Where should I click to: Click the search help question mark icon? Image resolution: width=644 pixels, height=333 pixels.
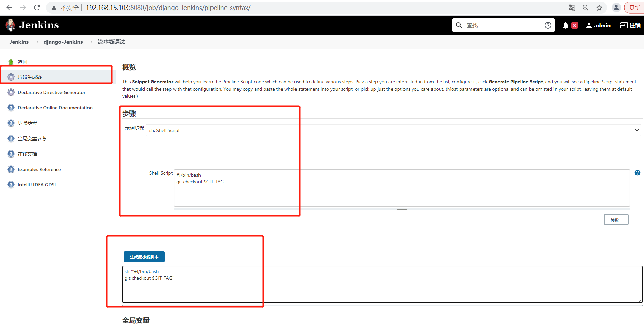pos(548,25)
